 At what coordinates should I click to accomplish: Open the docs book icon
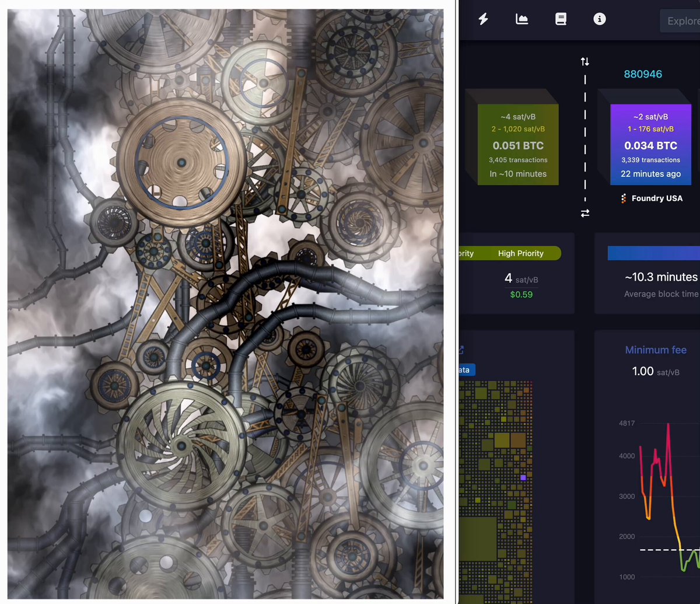[x=561, y=19]
